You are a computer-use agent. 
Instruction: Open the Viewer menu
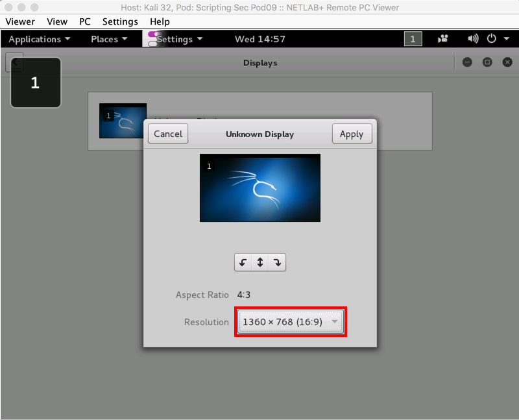[x=20, y=21]
